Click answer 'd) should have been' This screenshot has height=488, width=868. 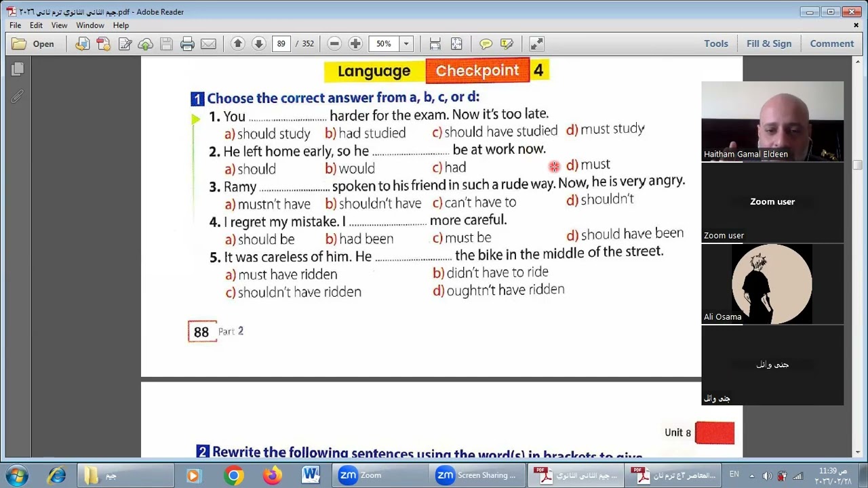[x=625, y=235]
